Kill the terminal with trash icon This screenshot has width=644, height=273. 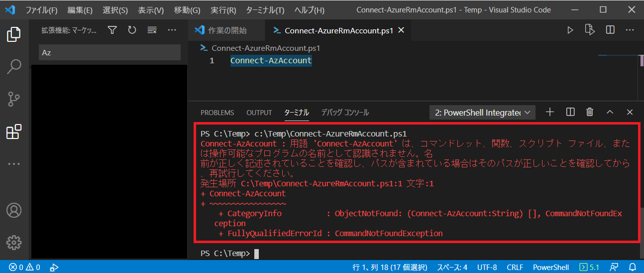coord(590,112)
